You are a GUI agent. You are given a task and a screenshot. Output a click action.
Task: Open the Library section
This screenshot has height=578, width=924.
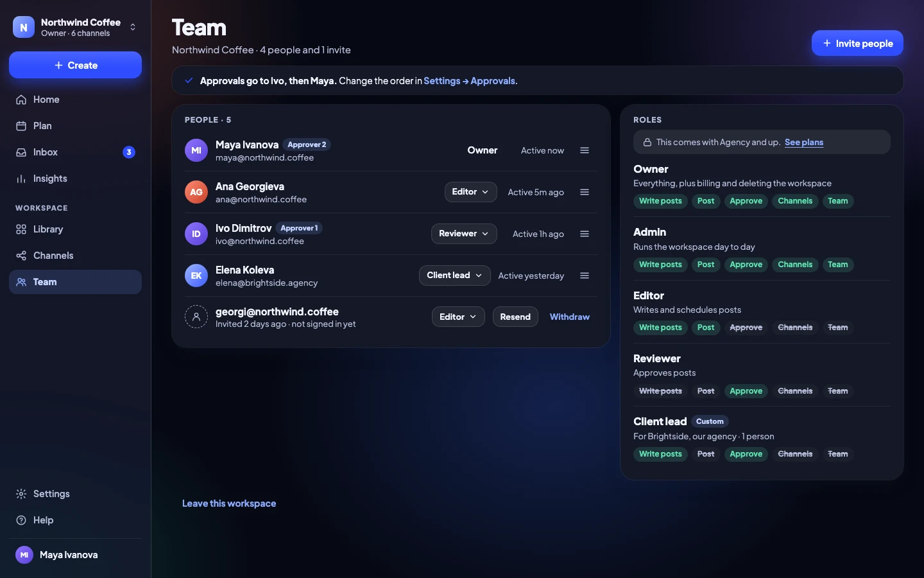[75, 229]
